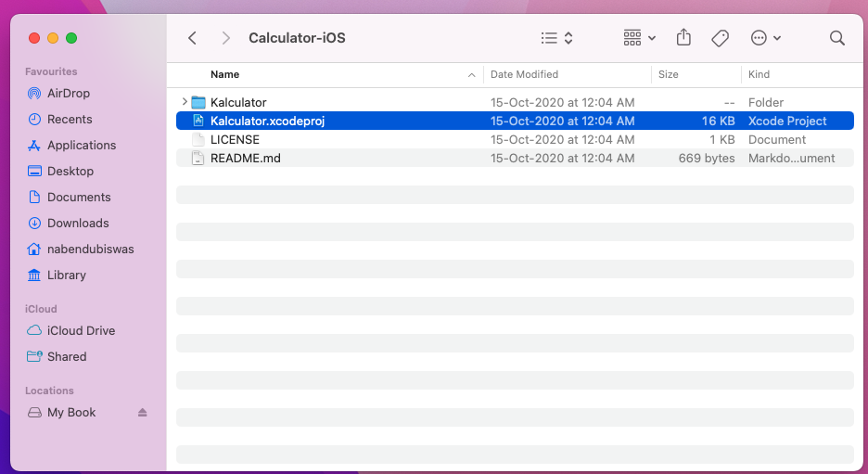Click the Markdo...ument kind cell
Screen dimensions: 868x474
pyautogui.click(x=792, y=158)
